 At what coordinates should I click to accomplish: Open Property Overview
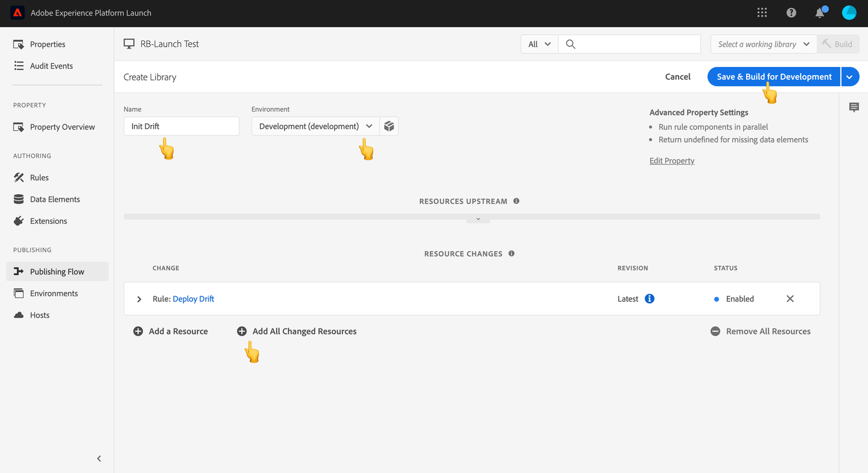click(x=62, y=127)
